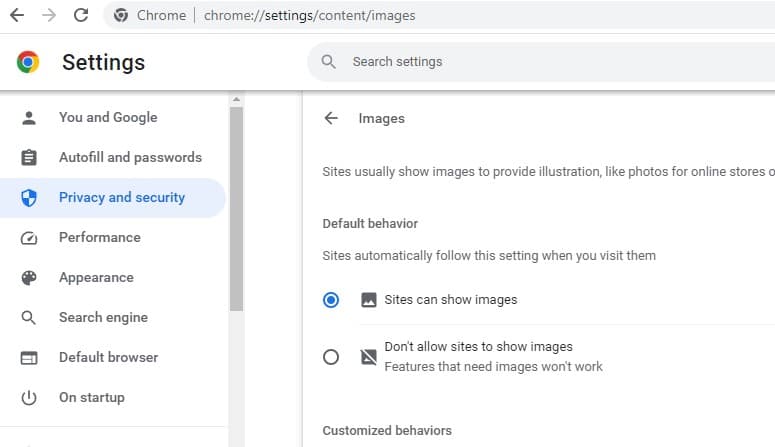Screen dimensions: 775x447
Task: Click the Appearance palette icon
Action: click(x=29, y=278)
